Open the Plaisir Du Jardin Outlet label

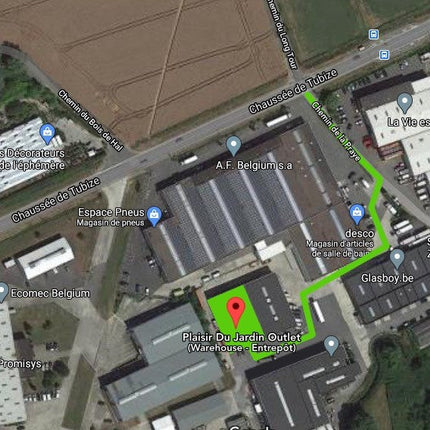pyautogui.click(x=242, y=342)
